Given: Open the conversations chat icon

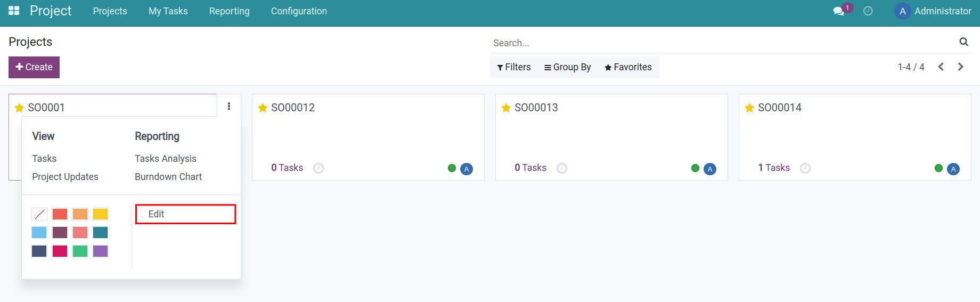Looking at the screenshot, I should (x=839, y=11).
